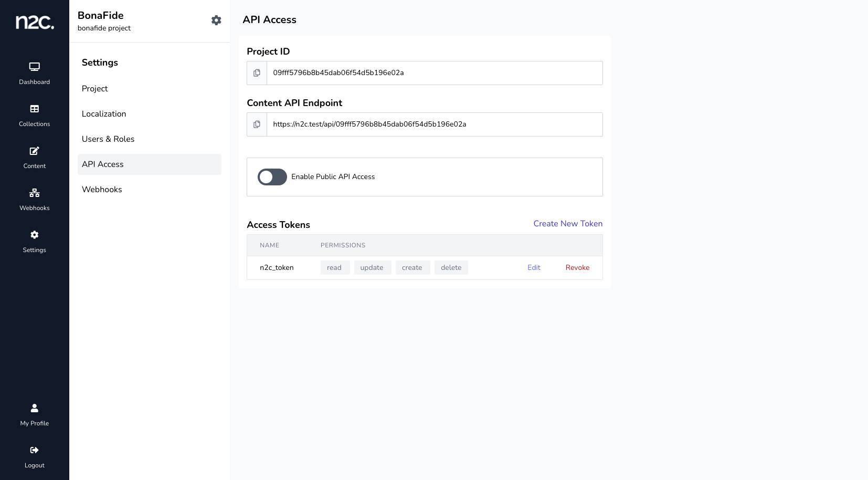The image size is (868, 480).
Task: Select Webhooks in the Settings list
Action: [x=102, y=190]
